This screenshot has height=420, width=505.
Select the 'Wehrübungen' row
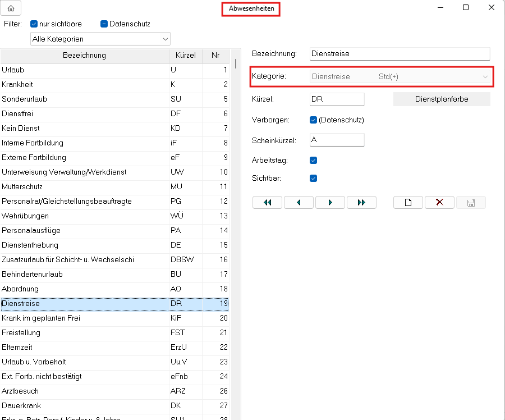tap(114, 216)
